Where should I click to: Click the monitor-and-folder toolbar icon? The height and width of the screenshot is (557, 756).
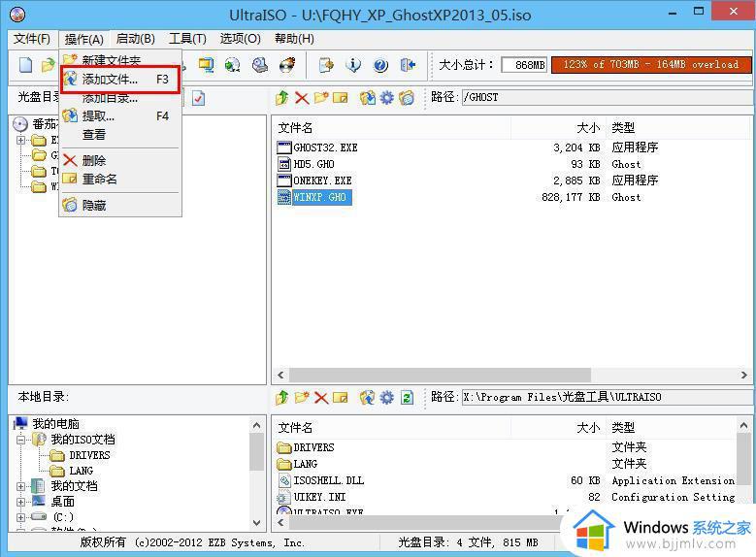(207, 65)
